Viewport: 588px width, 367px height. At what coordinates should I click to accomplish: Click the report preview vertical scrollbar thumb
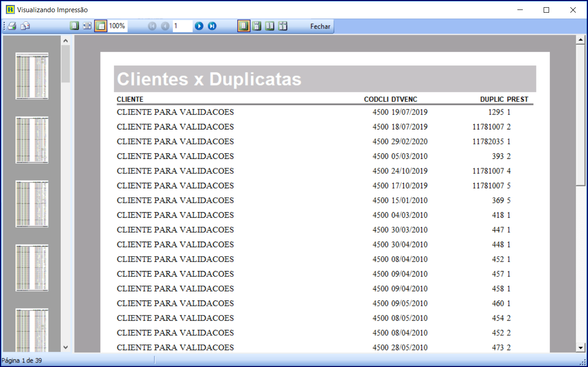point(580,115)
